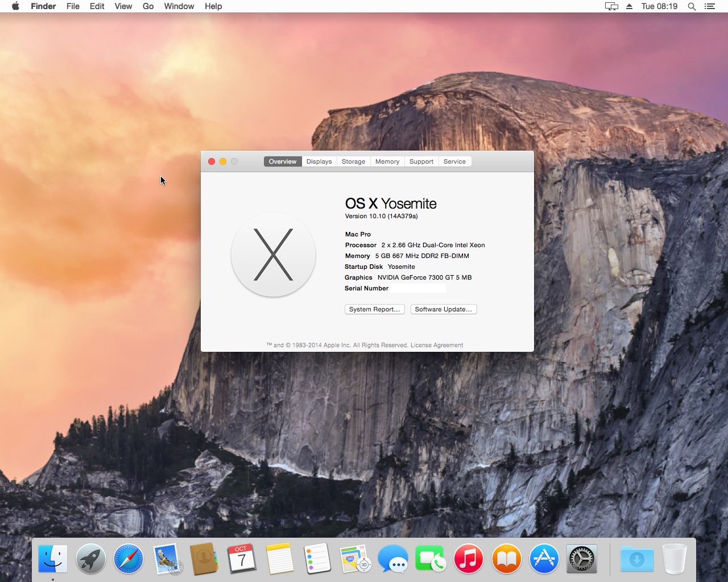Click the display mirroring menu bar icon
728x582 pixels.
click(611, 6)
